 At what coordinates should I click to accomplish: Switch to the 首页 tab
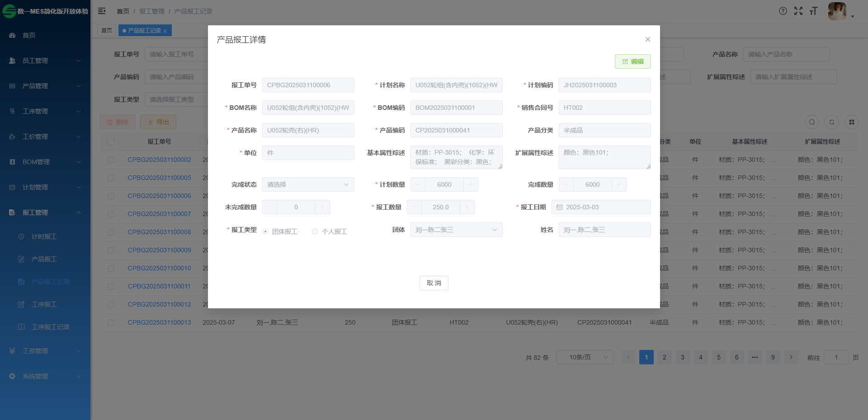pos(107,30)
